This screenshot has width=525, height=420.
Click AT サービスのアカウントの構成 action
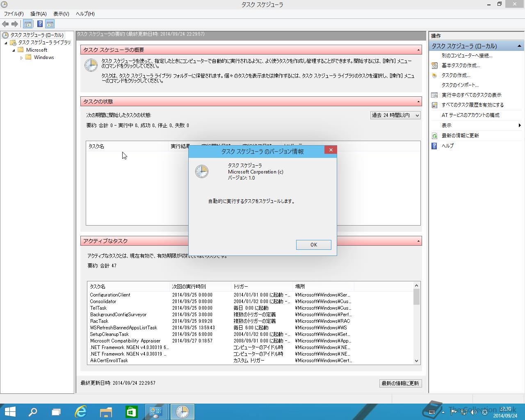[x=470, y=115]
